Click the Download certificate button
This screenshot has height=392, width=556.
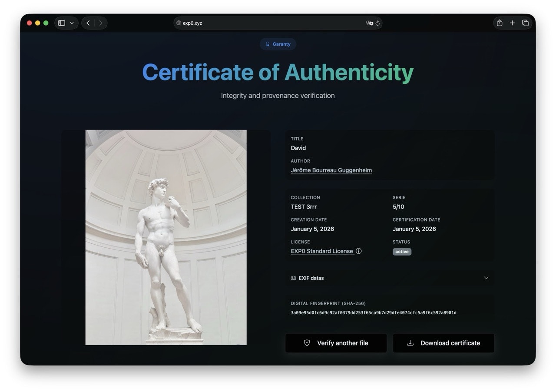[x=443, y=343]
